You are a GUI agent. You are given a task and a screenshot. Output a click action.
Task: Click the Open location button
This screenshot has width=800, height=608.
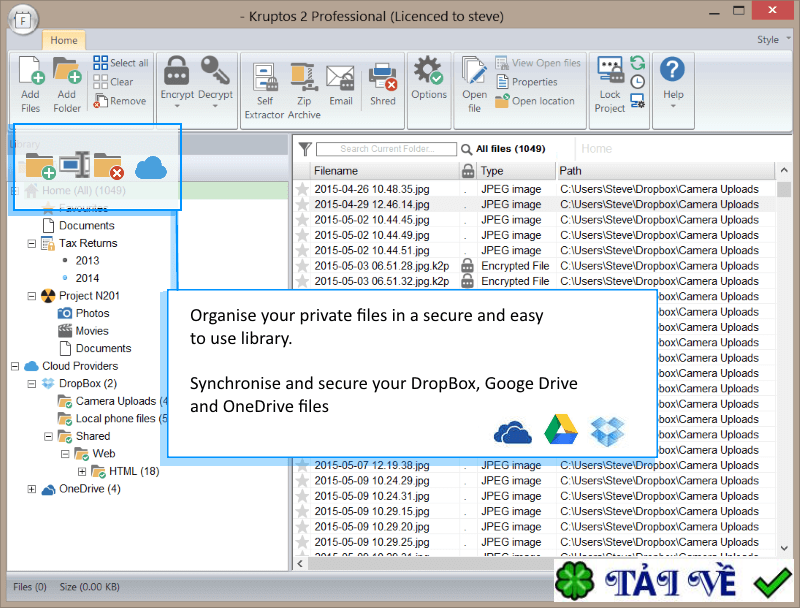pos(536,101)
